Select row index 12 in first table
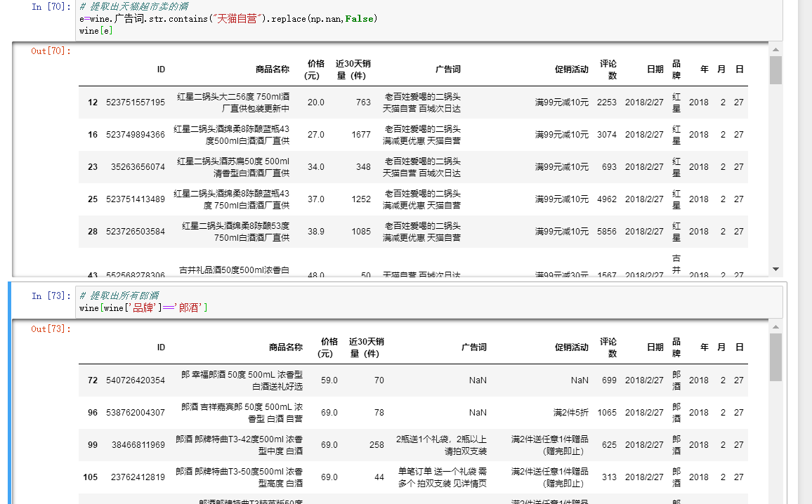This screenshot has width=812, height=504. (x=93, y=102)
